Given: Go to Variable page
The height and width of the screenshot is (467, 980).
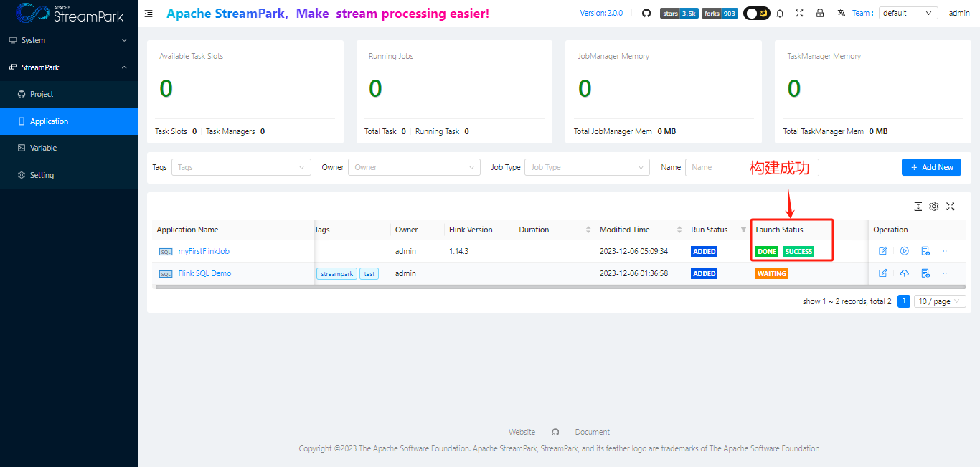Looking at the screenshot, I should click(69, 148).
